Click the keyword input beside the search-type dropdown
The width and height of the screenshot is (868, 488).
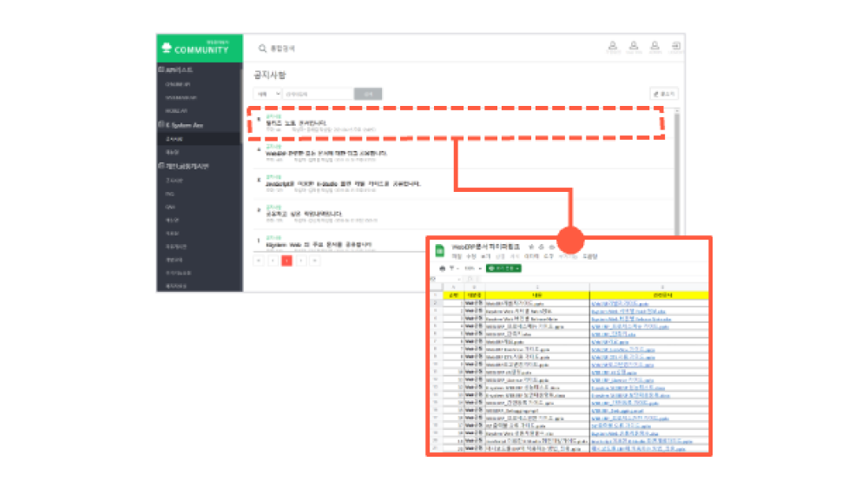pos(319,94)
